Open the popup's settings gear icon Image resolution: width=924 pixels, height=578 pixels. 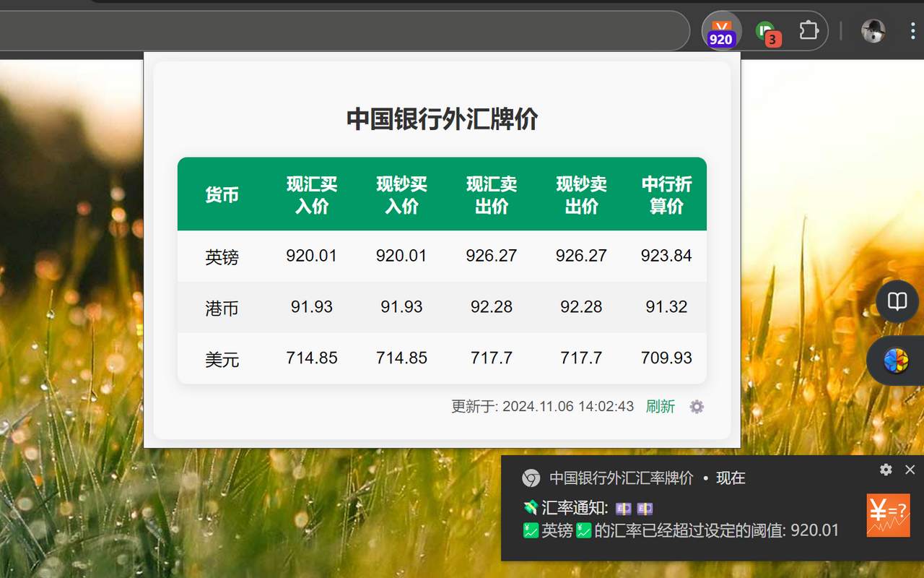tap(696, 407)
